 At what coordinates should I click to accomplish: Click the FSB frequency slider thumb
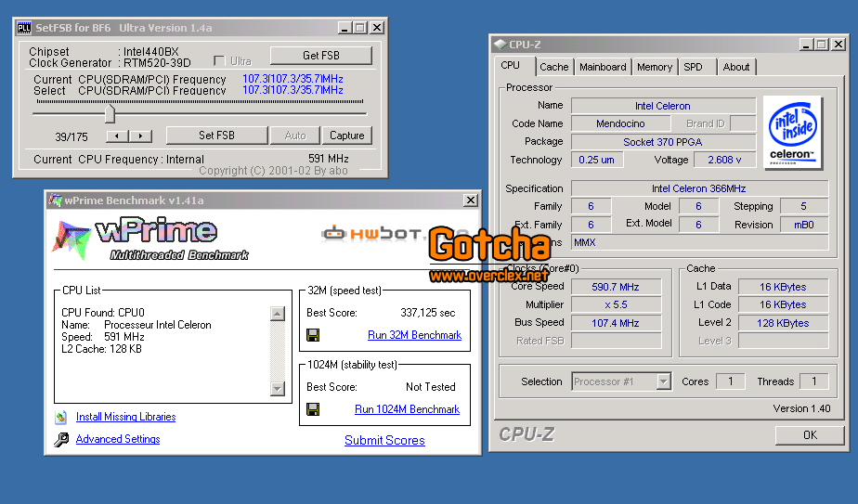pos(110,114)
